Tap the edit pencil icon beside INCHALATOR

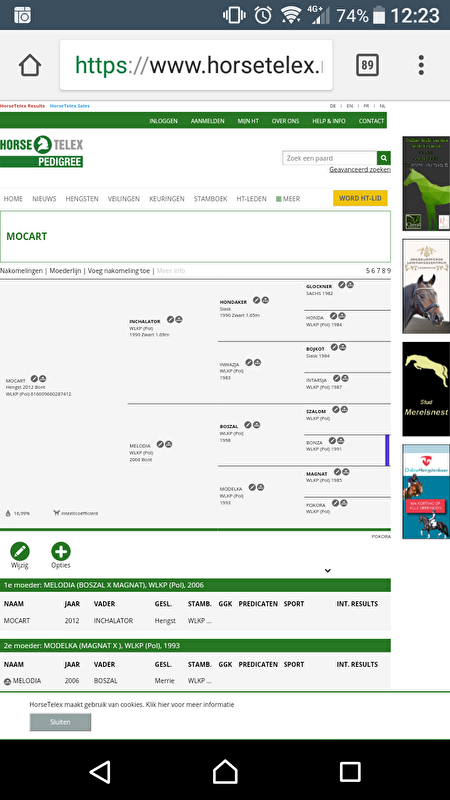click(x=170, y=319)
